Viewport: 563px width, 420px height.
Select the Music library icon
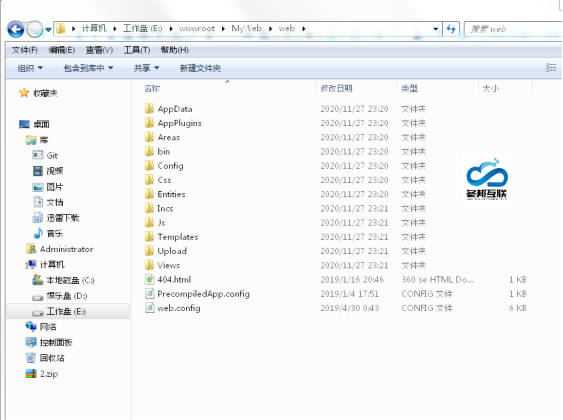coord(38,233)
